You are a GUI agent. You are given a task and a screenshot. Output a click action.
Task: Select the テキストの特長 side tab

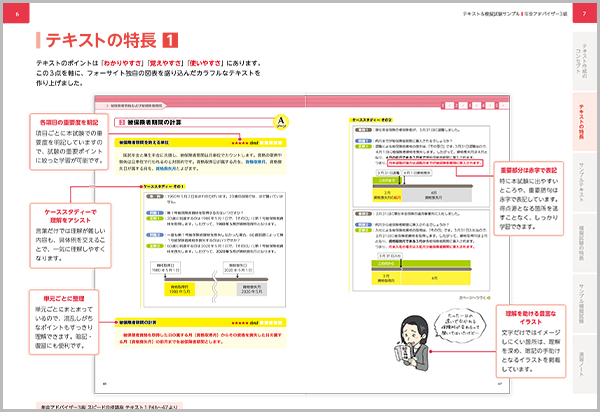pos(584,122)
